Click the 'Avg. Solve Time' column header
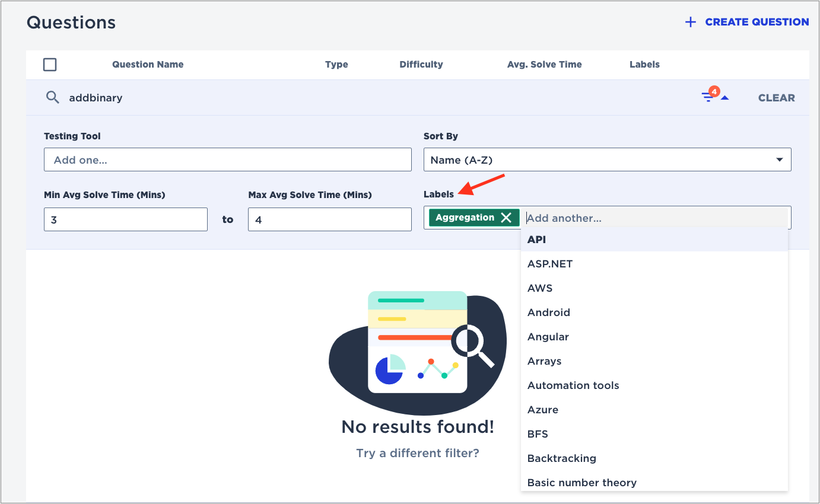 coord(544,64)
